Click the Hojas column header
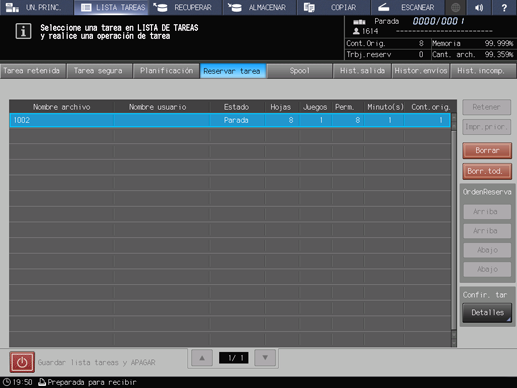 (x=281, y=107)
